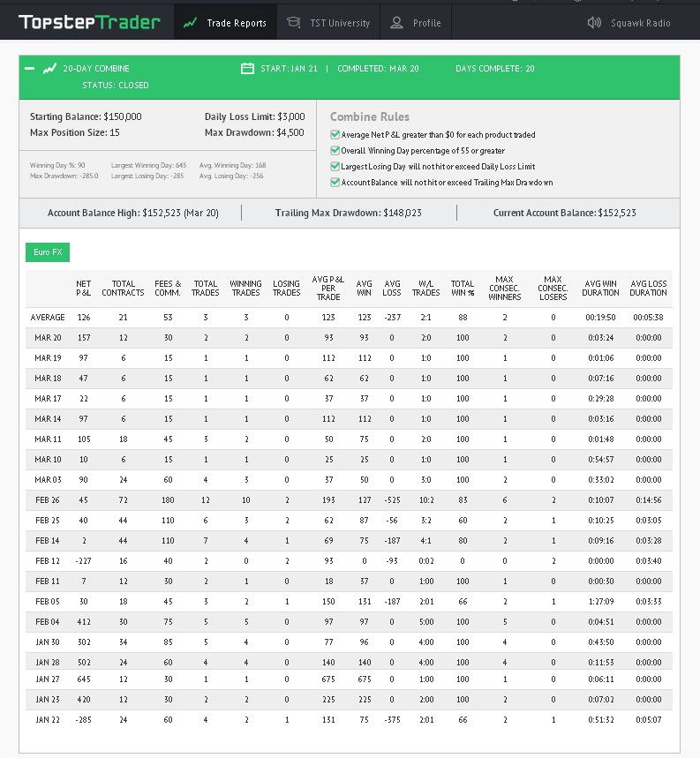The width and height of the screenshot is (700, 758).
Task: Collapse the 20-Day Combine panel with minus
Action: click(x=29, y=69)
